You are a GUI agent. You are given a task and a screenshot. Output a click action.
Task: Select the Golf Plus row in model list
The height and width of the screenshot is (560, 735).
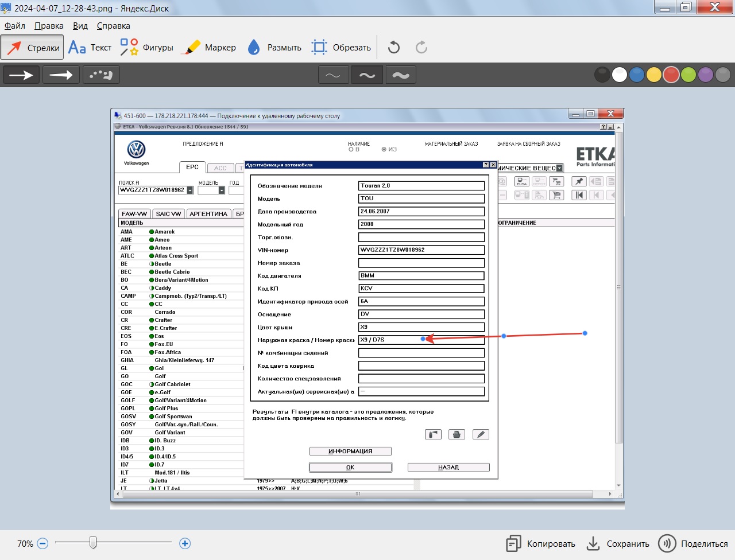click(181, 409)
